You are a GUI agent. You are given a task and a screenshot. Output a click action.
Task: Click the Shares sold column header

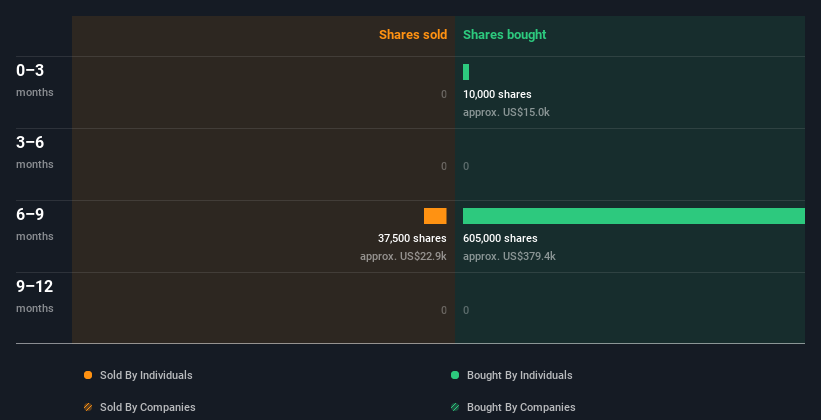[413, 35]
